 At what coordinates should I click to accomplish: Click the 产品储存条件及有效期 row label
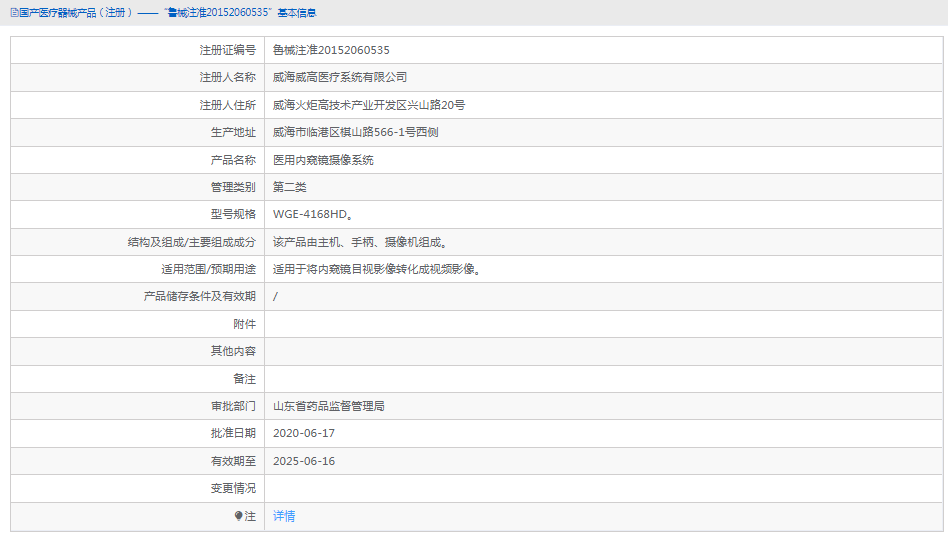[x=200, y=296]
